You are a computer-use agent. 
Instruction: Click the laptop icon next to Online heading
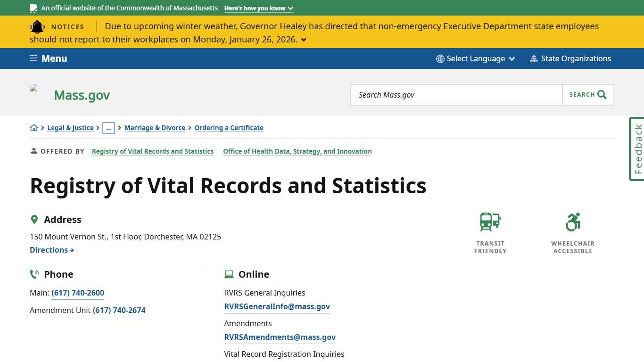229,274
